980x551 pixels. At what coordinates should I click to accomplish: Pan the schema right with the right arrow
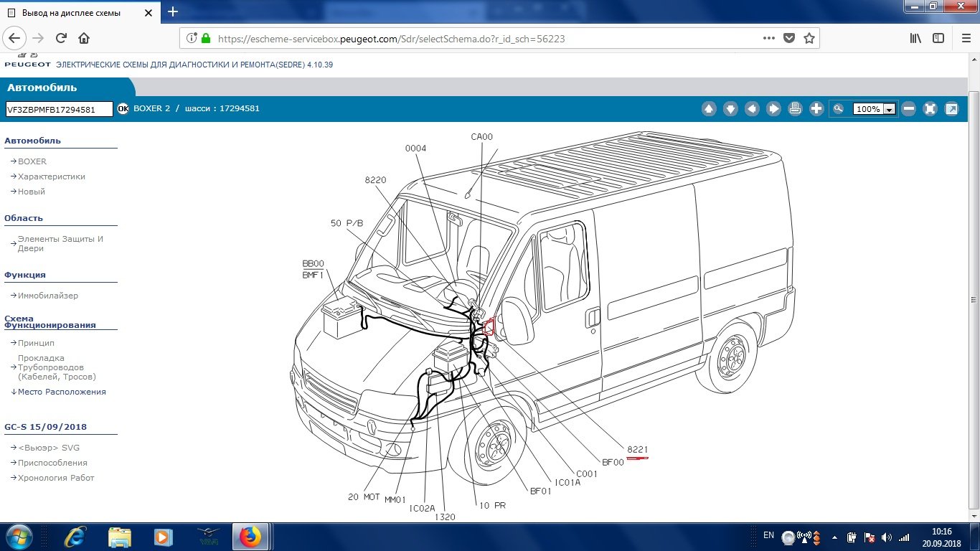pos(773,109)
